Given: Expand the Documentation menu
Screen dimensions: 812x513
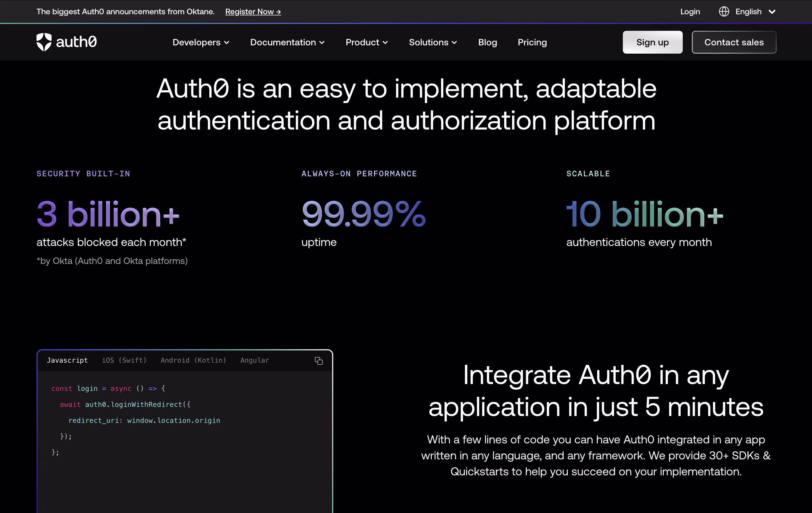Looking at the screenshot, I should point(287,43).
